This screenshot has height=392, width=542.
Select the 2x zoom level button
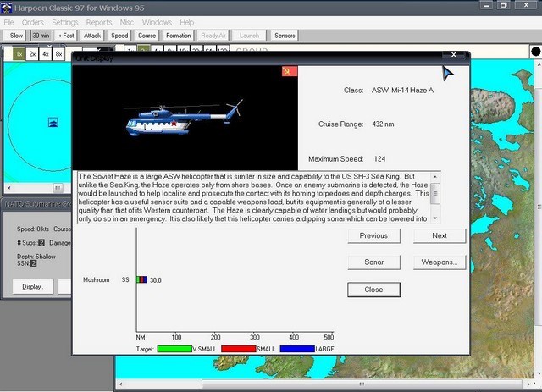[32, 53]
